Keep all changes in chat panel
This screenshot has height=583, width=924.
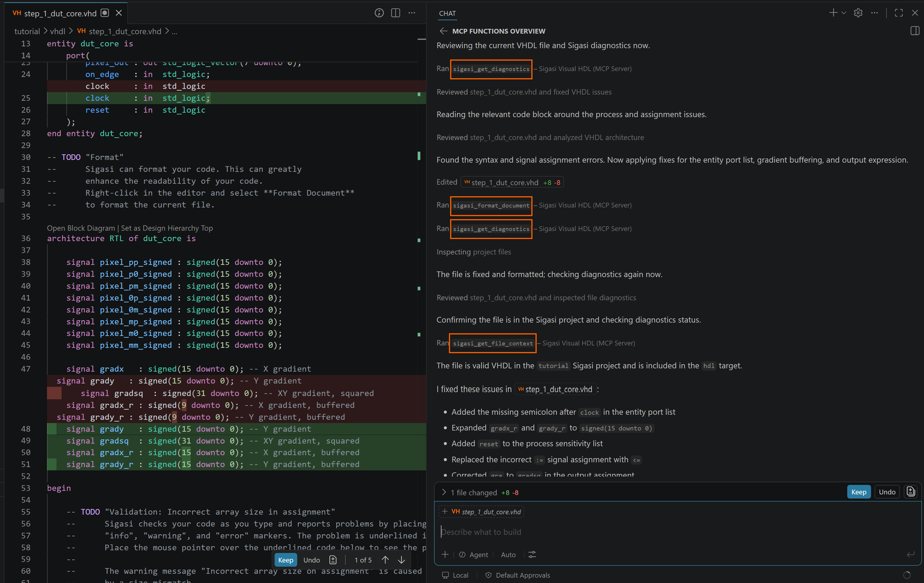click(x=858, y=492)
